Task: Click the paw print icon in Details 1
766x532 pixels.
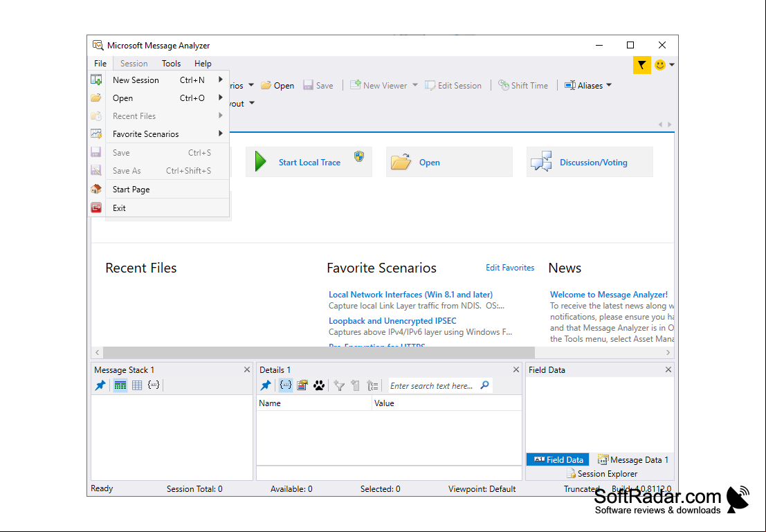Action: pos(319,385)
